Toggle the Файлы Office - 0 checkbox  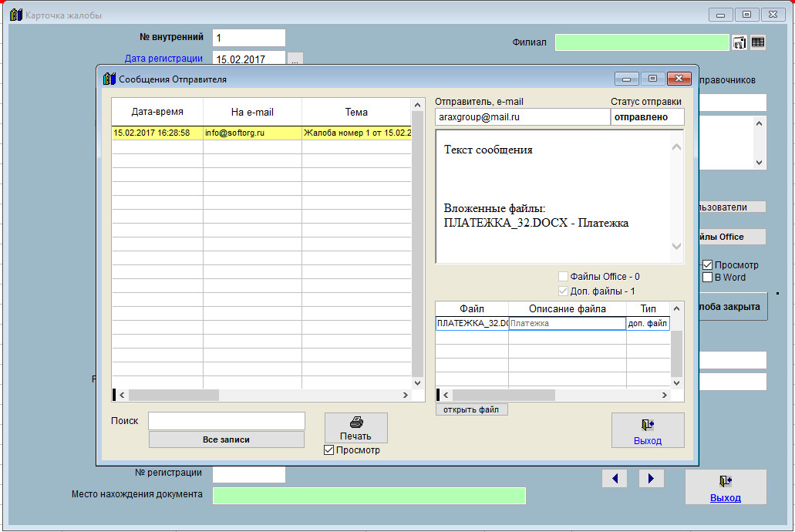563,277
